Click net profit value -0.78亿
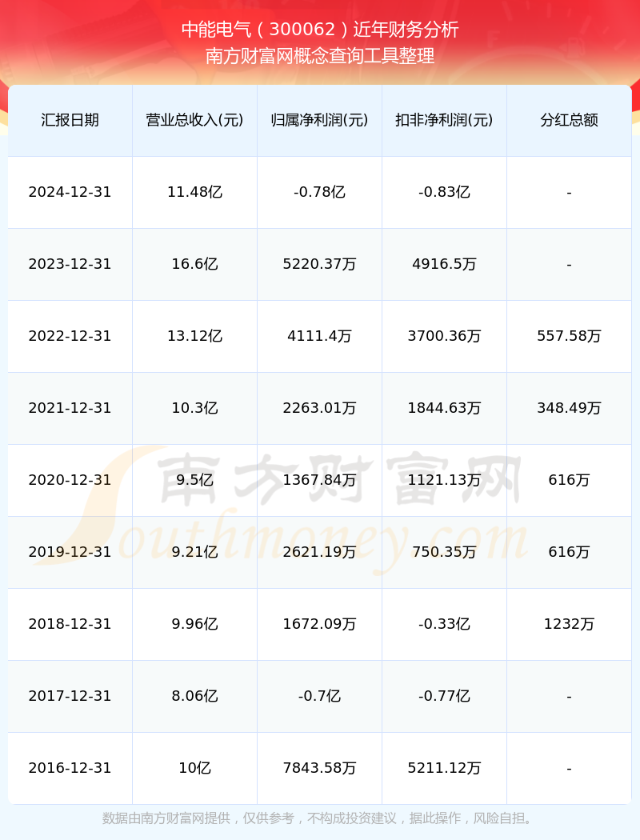Screen dimensions: 640x840 point(320,192)
